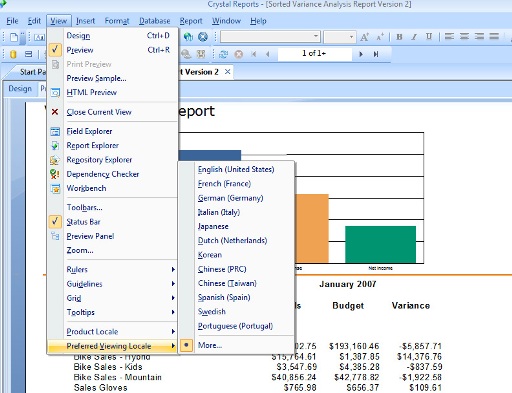This screenshot has height=393, width=512.
Task: Click the Underline formatting icon
Action: point(429,37)
